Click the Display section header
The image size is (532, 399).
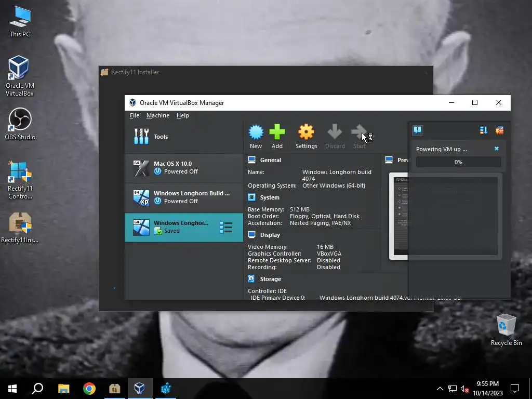pos(270,235)
